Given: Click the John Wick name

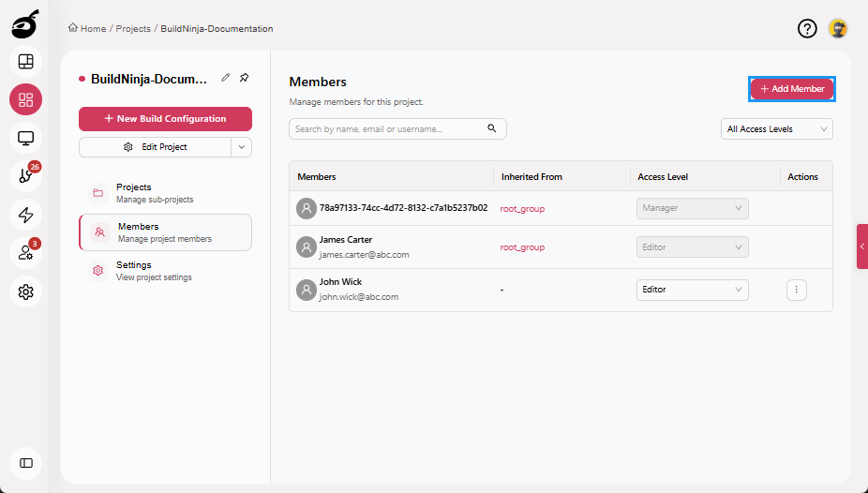Looking at the screenshot, I should (x=340, y=281).
